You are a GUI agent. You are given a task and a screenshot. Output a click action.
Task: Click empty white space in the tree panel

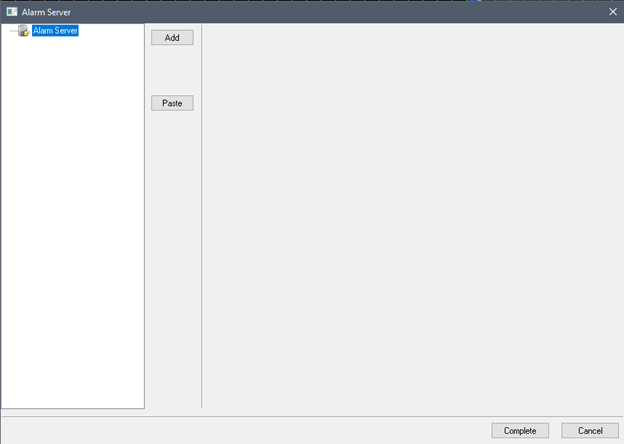(73, 219)
